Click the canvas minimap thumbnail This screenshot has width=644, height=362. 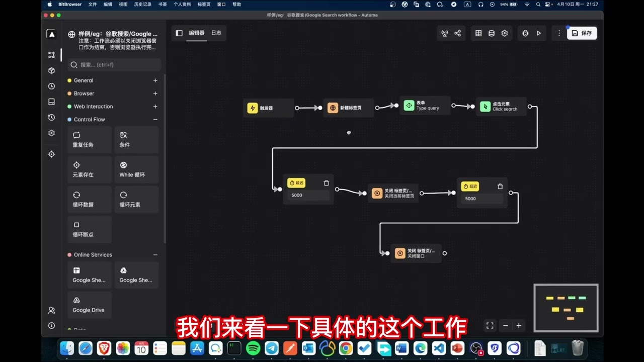[566, 308]
